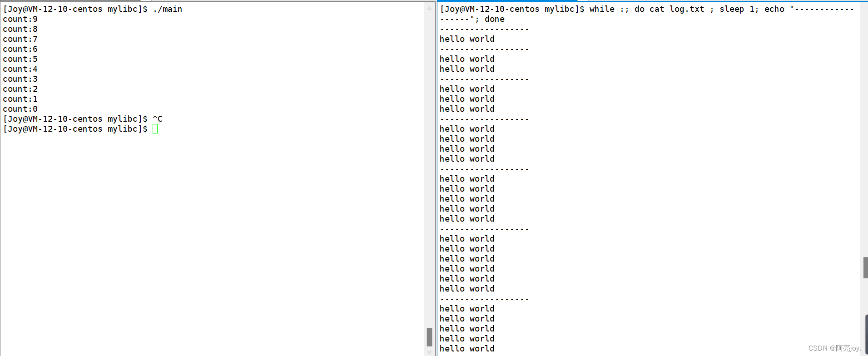Image resolution: width=868 pixels, height=356 pixels.
Task: Select the "count:8" output line
Action: tap(20, 29)
